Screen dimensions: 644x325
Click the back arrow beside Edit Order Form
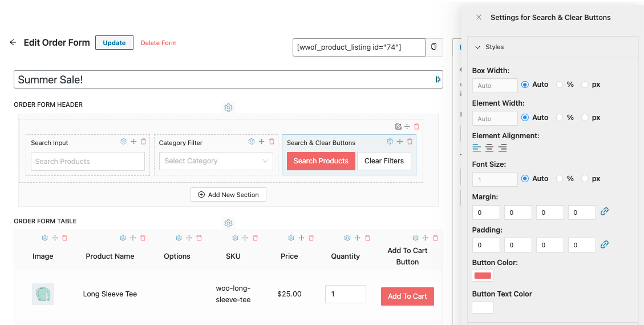pyautogui.click(x=13, y=42)
